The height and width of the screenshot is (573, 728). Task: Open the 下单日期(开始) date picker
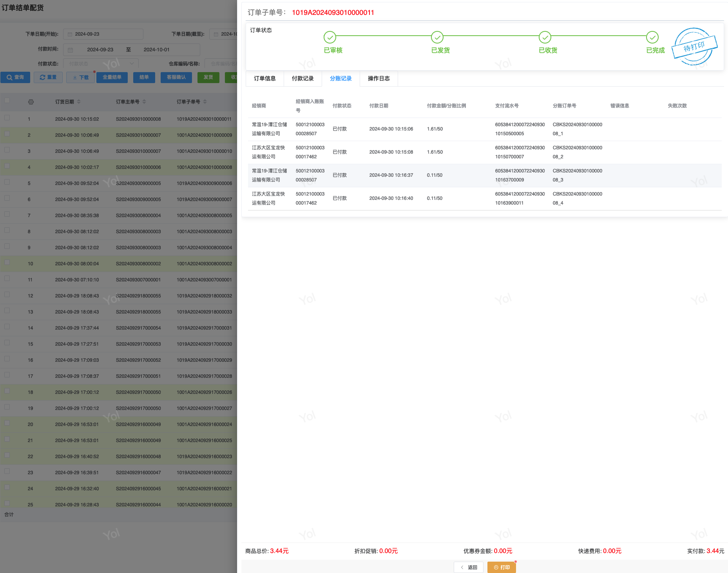[103, 34]
